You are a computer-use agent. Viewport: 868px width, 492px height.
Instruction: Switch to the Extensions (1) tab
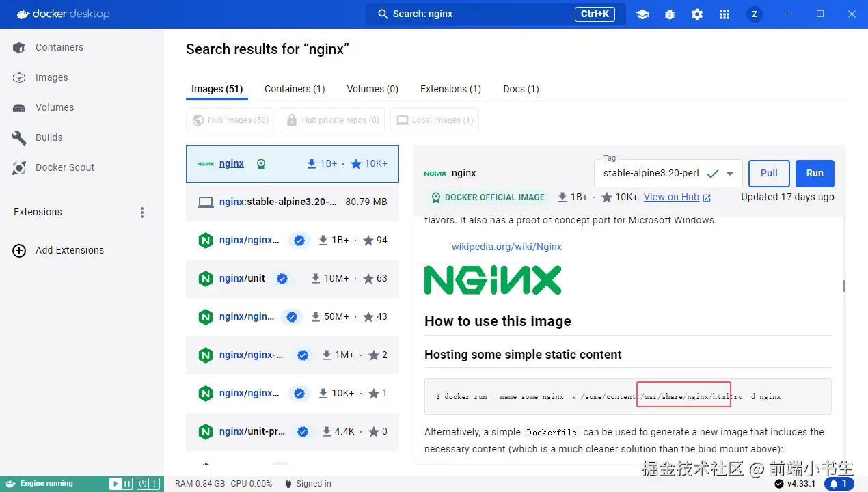(450, 89)
